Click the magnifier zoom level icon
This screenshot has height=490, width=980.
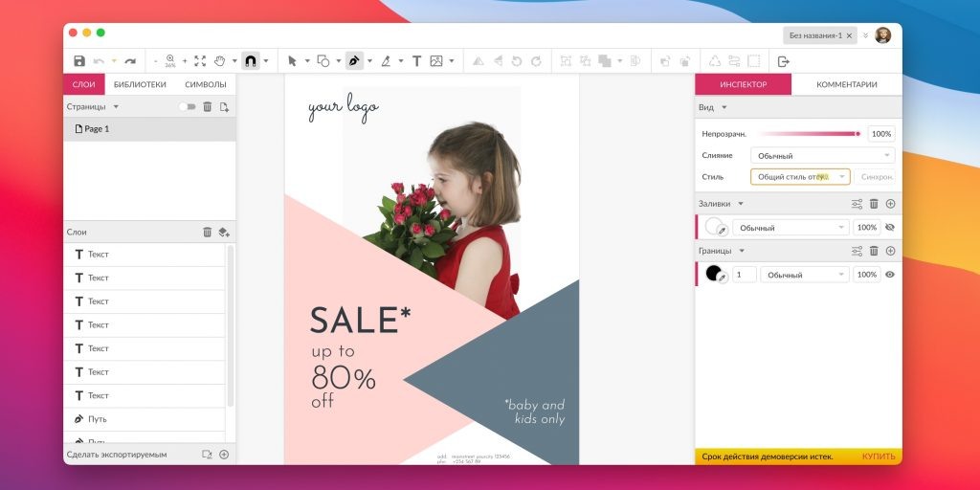coord(170,60)
